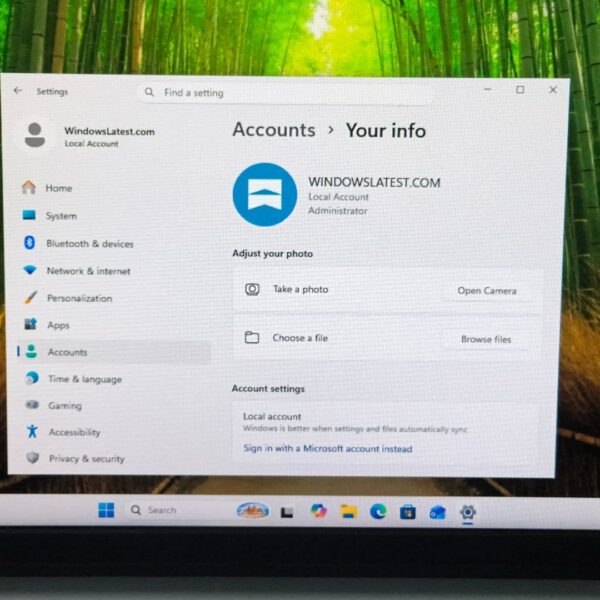Open Task View from the taskbar
This screenshot has height=600, width=600.
click(x=287, y=512)
